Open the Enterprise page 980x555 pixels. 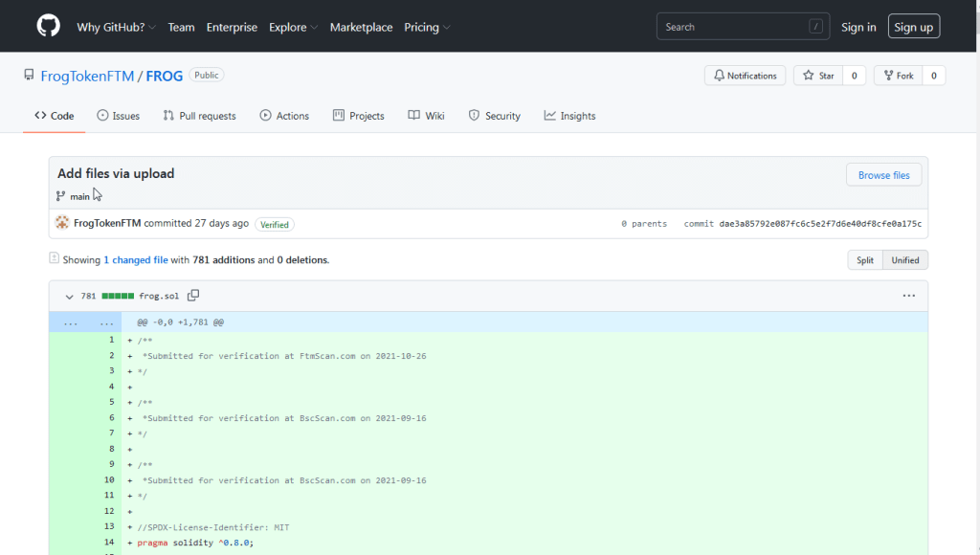(x=232, y=27)
